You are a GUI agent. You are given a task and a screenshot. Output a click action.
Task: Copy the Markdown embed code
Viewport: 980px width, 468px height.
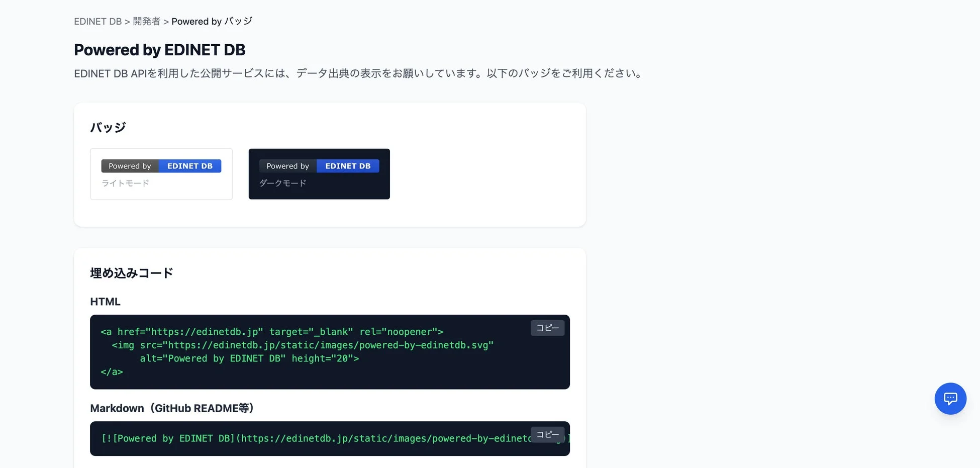coord(547,434)
